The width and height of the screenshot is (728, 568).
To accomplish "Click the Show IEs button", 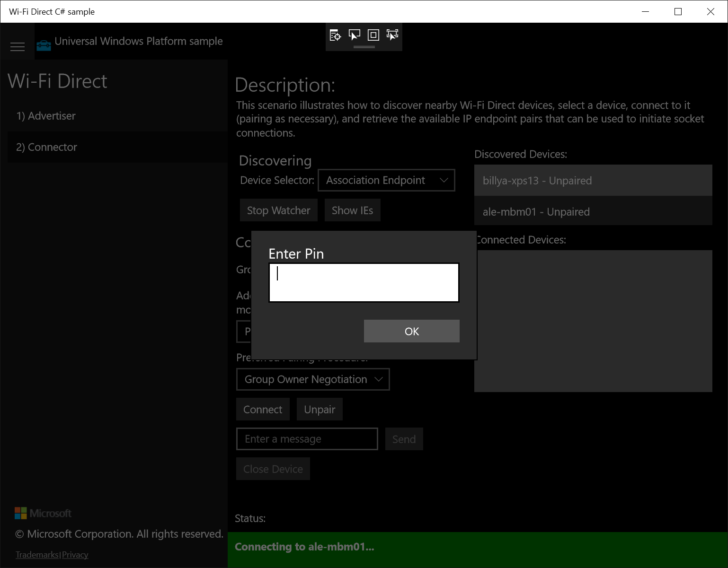I will click(x=353, y=210).
